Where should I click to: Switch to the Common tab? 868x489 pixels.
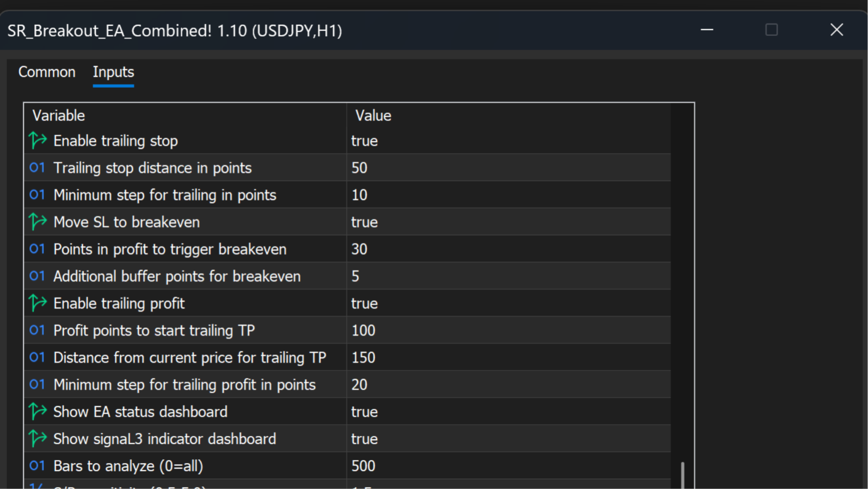click(47, 72)
